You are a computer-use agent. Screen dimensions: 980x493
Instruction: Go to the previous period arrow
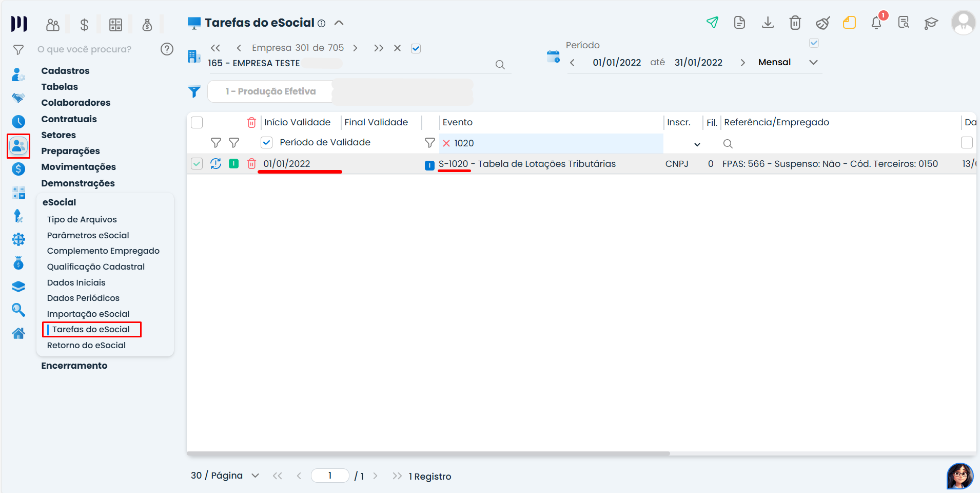click(x=572, y=63)
